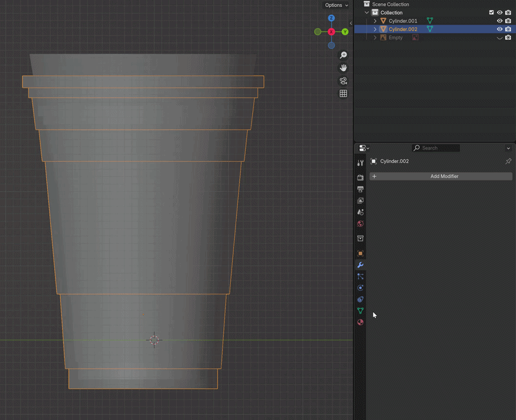
Task: Select Cylinder.001 in outliner
Action: click(402, 21)
